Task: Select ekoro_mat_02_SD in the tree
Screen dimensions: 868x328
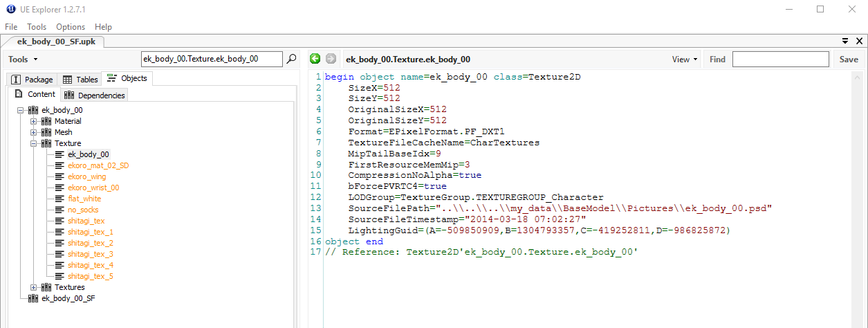Action: [98, 165]
